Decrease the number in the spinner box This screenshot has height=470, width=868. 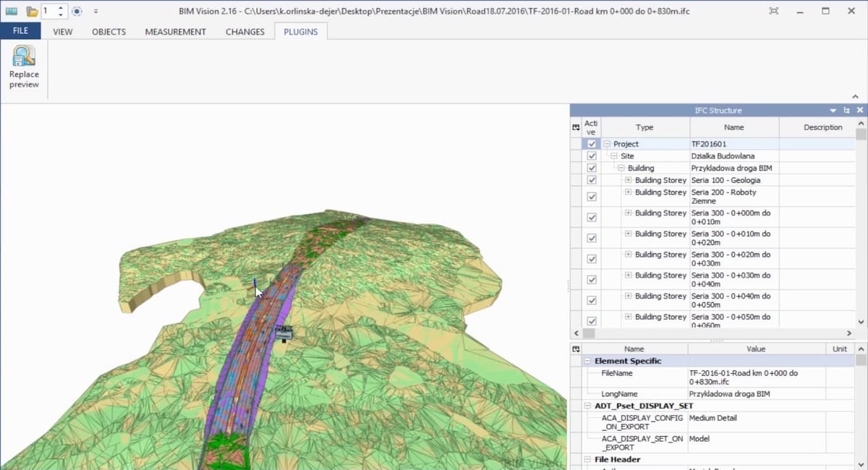[60, 15]
